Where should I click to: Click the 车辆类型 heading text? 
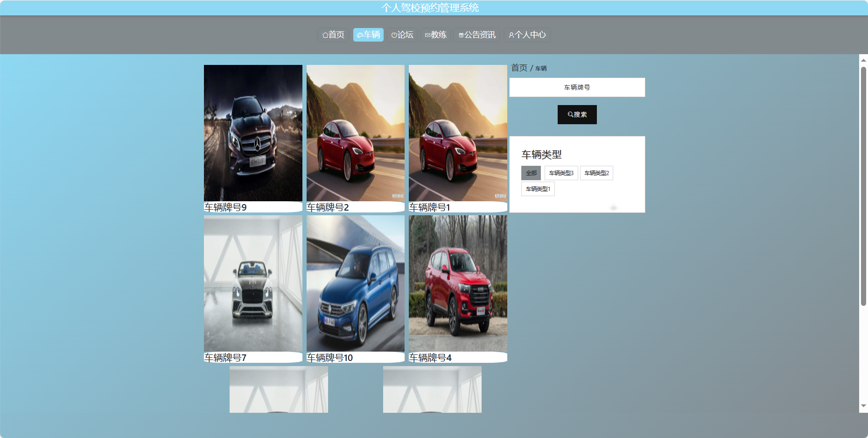click(541, 155)
